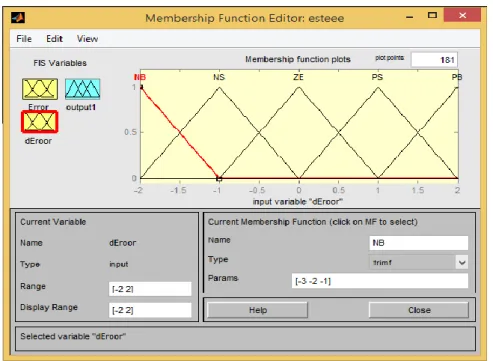Click the MATLAB logo in title bar
Image resolution: width=493 pixels, height=361 pixels.
pyautogui.click(x=18, y=17)
